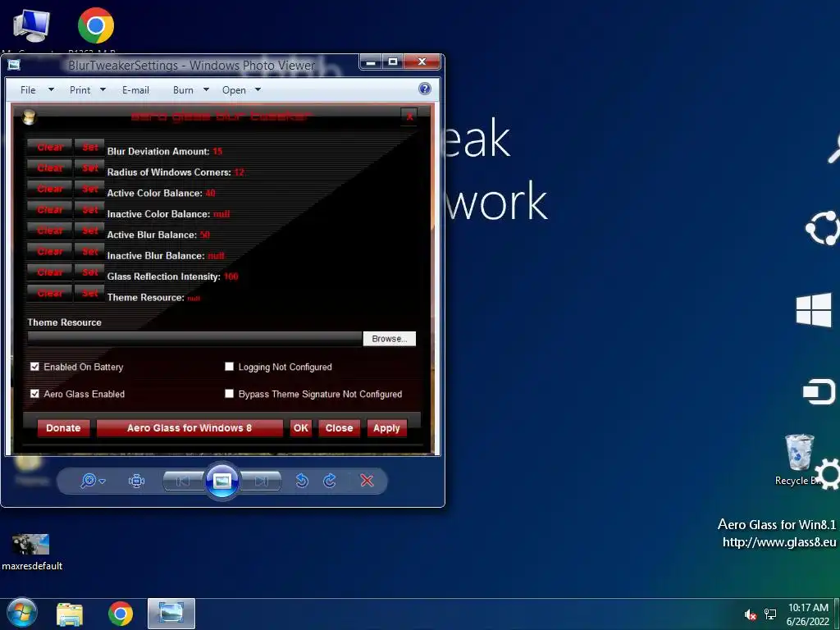
Task: Click the Donate button
Action: (63, 428)
